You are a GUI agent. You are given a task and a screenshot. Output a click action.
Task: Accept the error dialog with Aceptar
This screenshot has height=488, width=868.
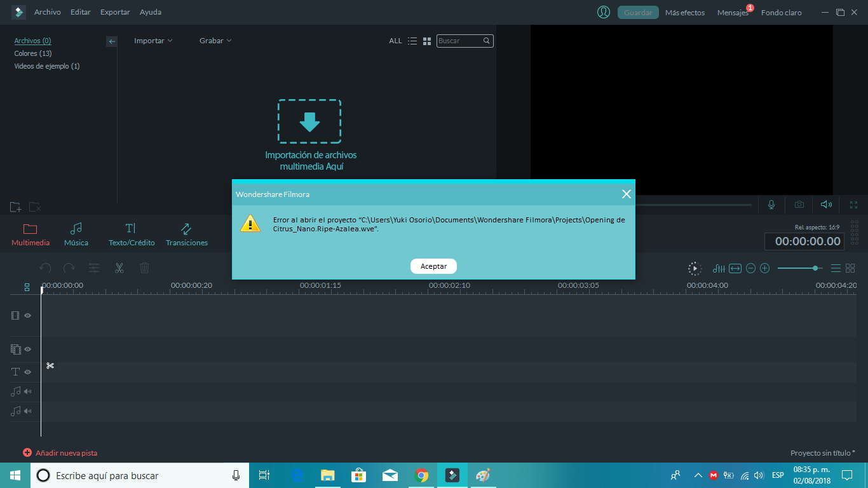click(433, 266)
